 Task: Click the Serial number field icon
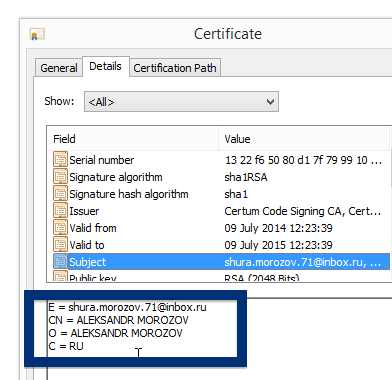(x=60, y=160)
